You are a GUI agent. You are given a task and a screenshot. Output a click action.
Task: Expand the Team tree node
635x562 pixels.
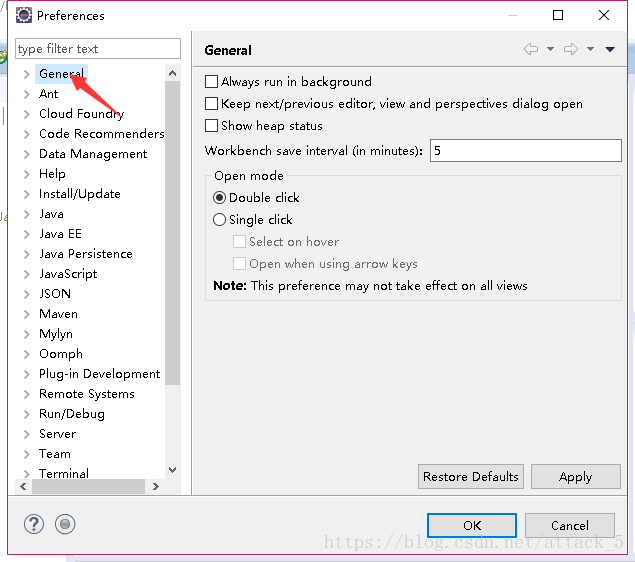26,454
